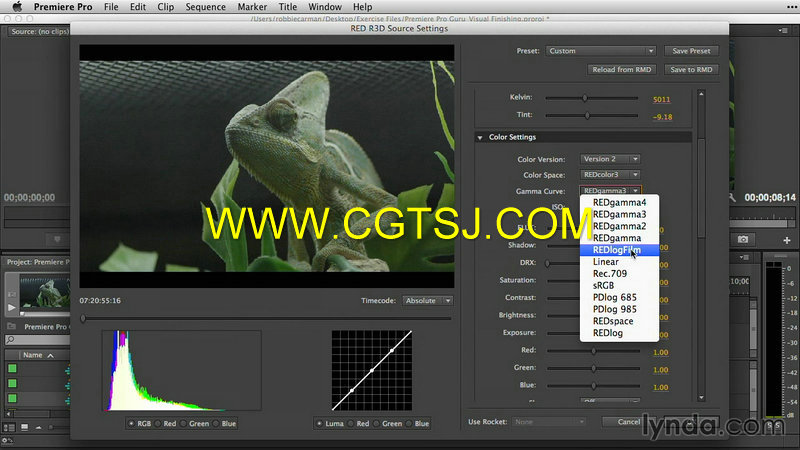The image size is (800, 450).
Task: Click the zoom-out mountain icon in Project panel
Action: 38,428
